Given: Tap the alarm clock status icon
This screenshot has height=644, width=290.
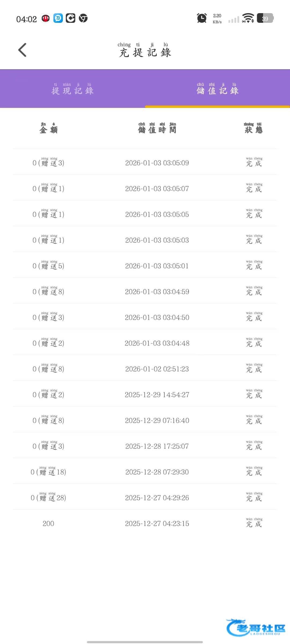Looking at the screenshot, I should point(202,18).
